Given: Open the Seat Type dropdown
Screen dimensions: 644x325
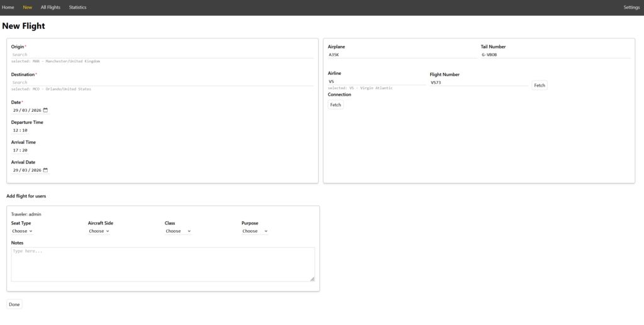Looking at the screenshot, I should (22, 231).
